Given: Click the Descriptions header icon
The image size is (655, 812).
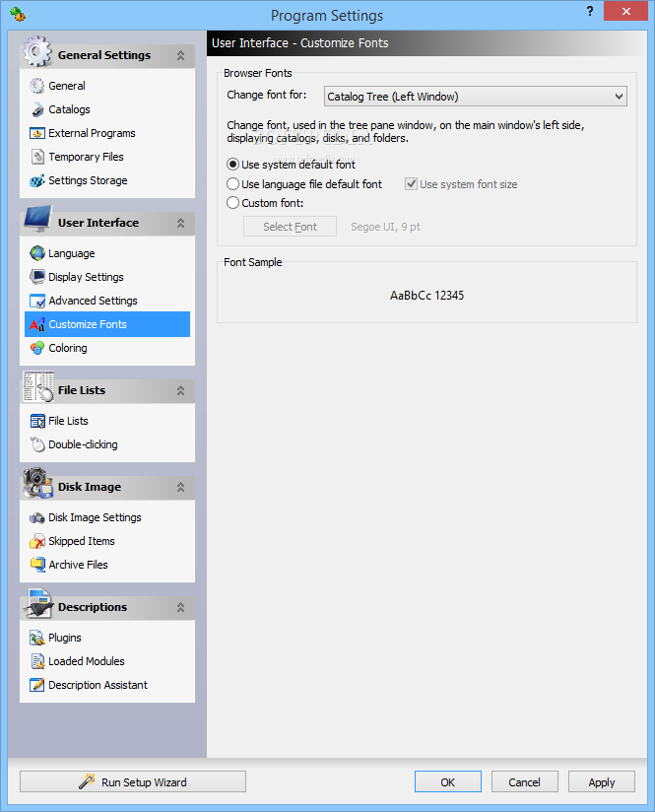Looking at the screenshot, I should (x=38, y=604).
